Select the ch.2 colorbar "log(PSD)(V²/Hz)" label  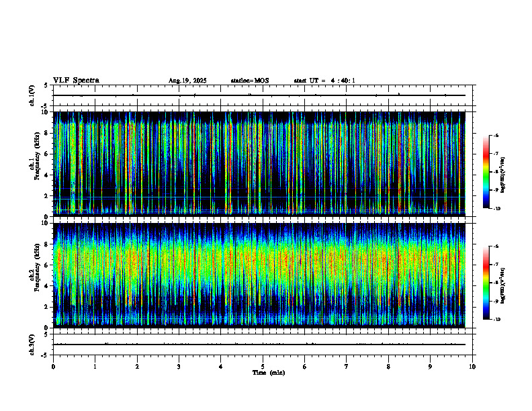[503, 286]
